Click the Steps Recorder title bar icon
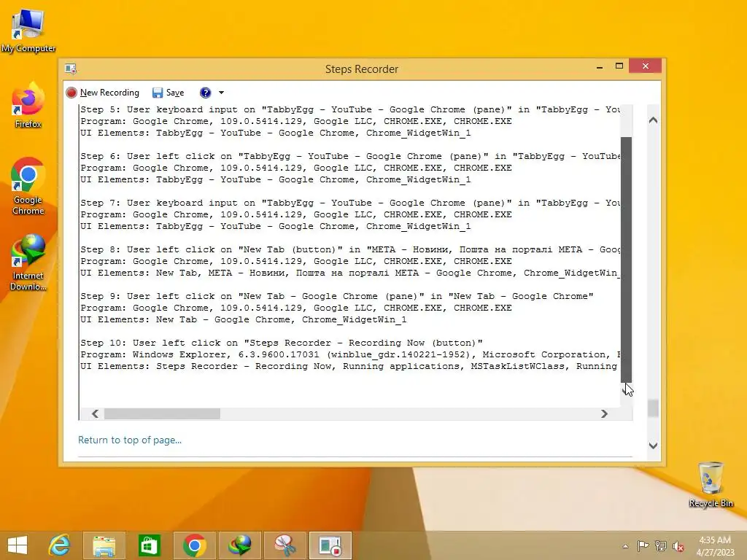 click(x=71, y=69)
